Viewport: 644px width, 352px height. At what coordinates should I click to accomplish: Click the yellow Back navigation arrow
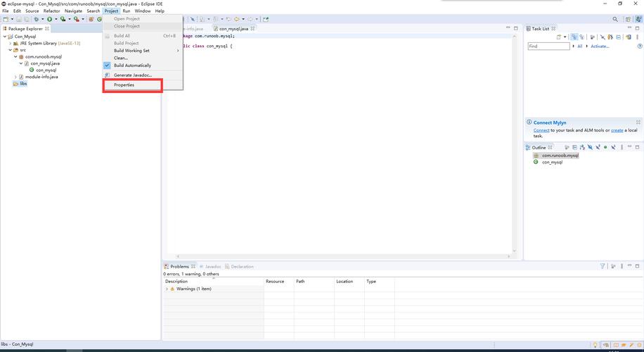pyautogui.click(x=236, y=19)
